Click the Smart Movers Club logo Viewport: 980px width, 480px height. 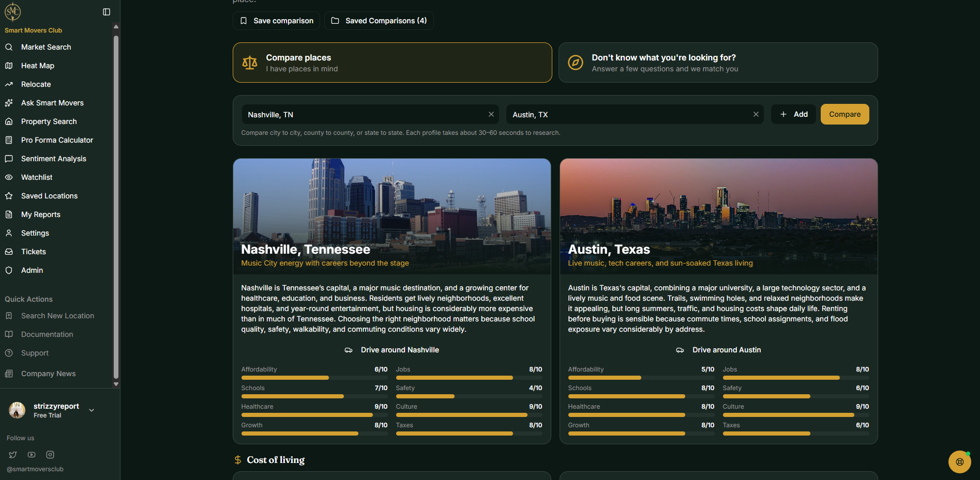12,11
